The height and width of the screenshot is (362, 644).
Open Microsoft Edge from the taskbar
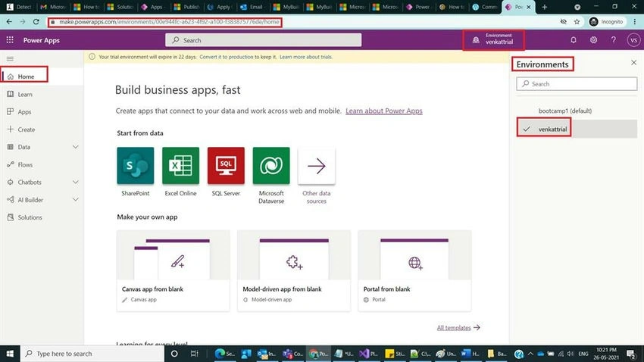click(224, 354)
